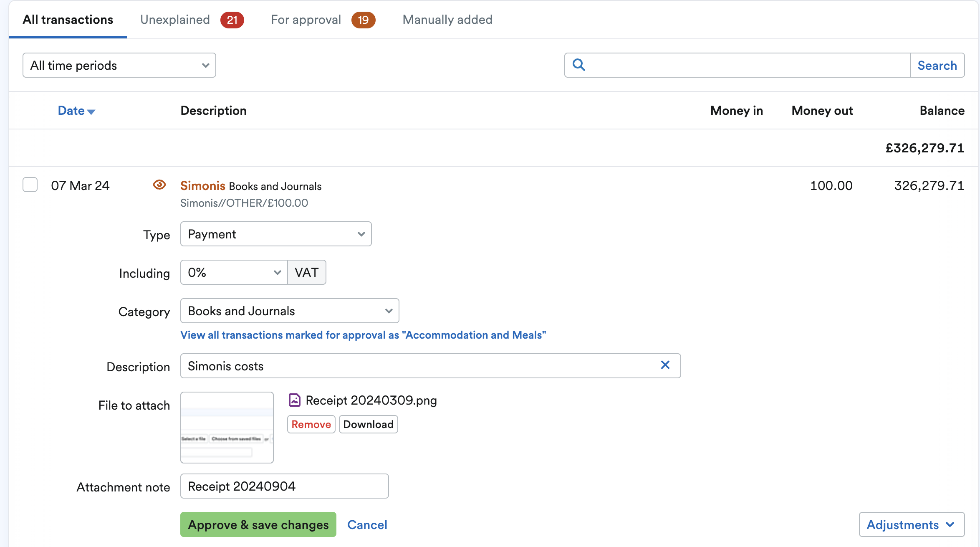Click the orange eye icon beside Simonis
980x547 pixels.
pyautogui.click(x=159, y=185)
